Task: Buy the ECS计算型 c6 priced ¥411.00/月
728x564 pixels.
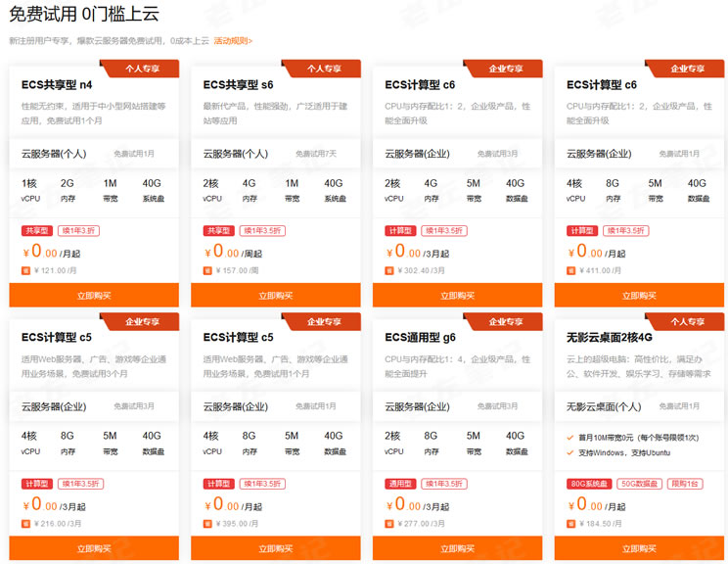Action: [x=639, y=296]
